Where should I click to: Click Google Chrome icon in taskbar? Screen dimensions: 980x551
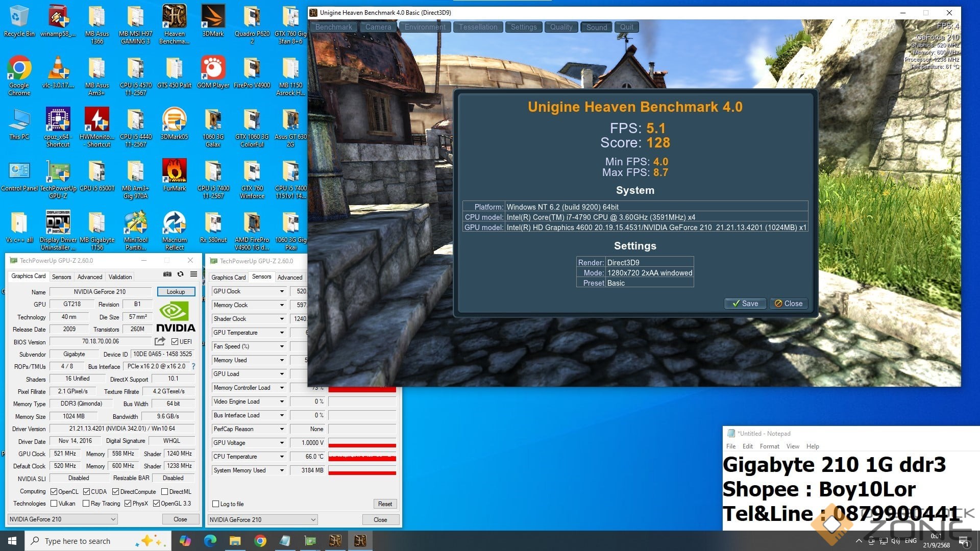[260, 541]
